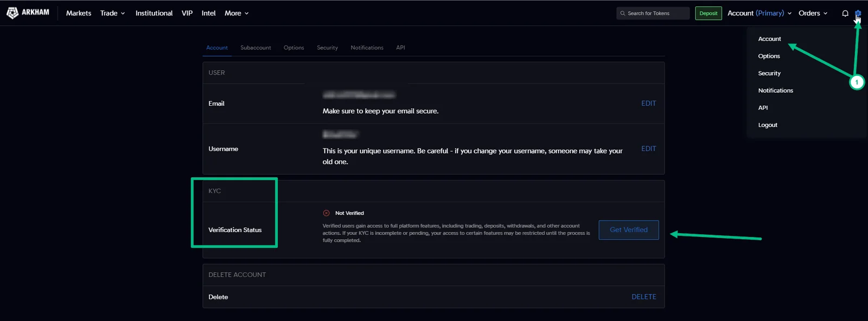Image resolution: width=868 pixels, height=321 pixels.
Task: Click EDIT next to Email
Action: click(x=649, y=104)
